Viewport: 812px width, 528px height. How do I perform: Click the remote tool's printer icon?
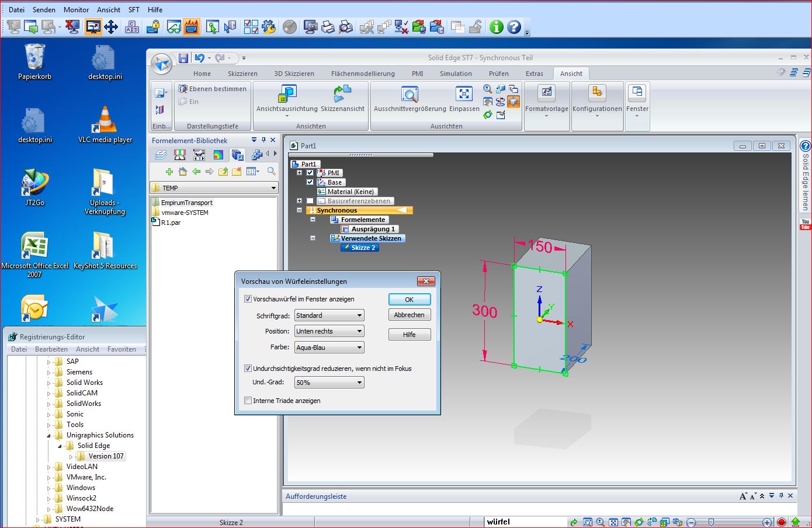[x=328, y=27]
